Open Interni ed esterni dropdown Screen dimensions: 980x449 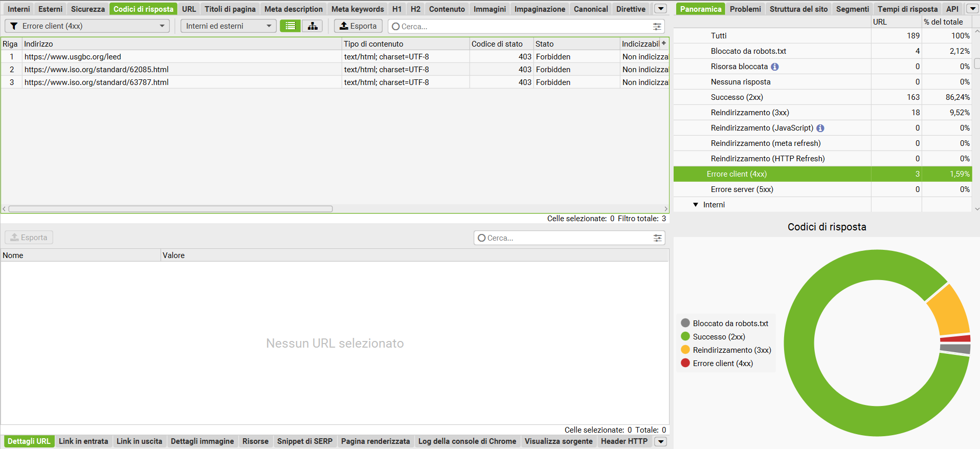click(229, 26)
